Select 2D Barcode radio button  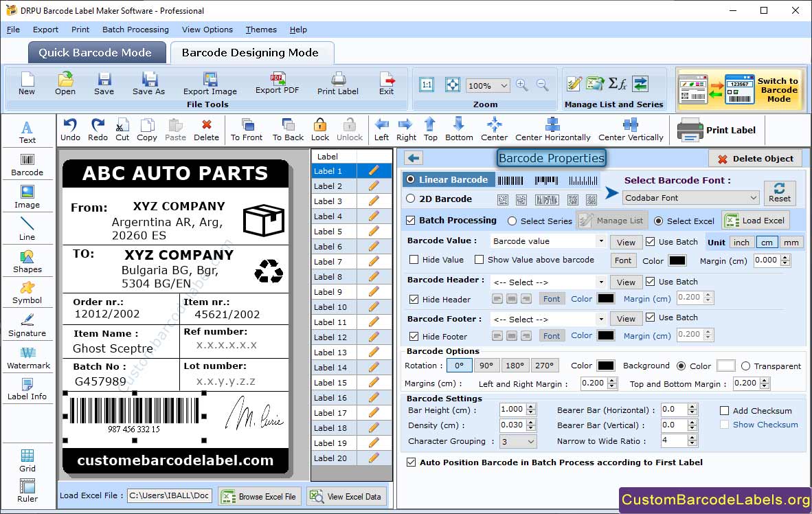(x=411, y=199)
